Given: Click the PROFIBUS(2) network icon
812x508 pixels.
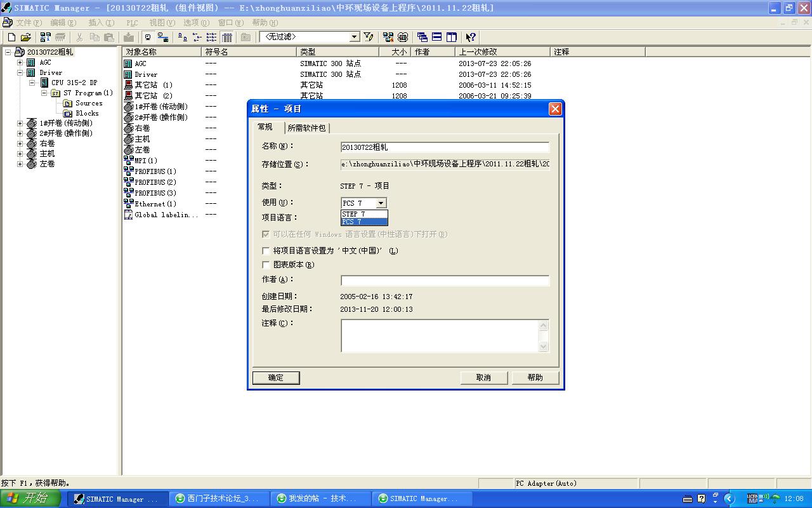Looking at the screenshot, I should (128, 182).
